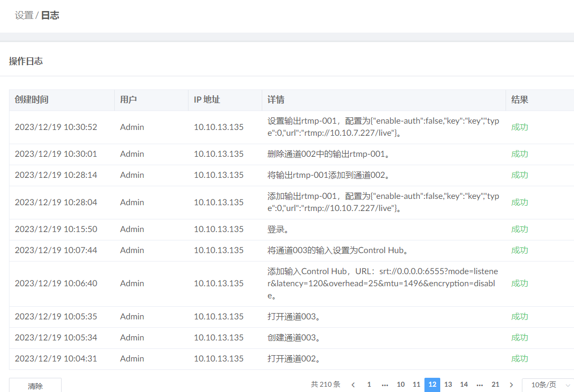Click page 13 in pagination
This screenshot has width=574, height=392.
click(x=448, y=385)
